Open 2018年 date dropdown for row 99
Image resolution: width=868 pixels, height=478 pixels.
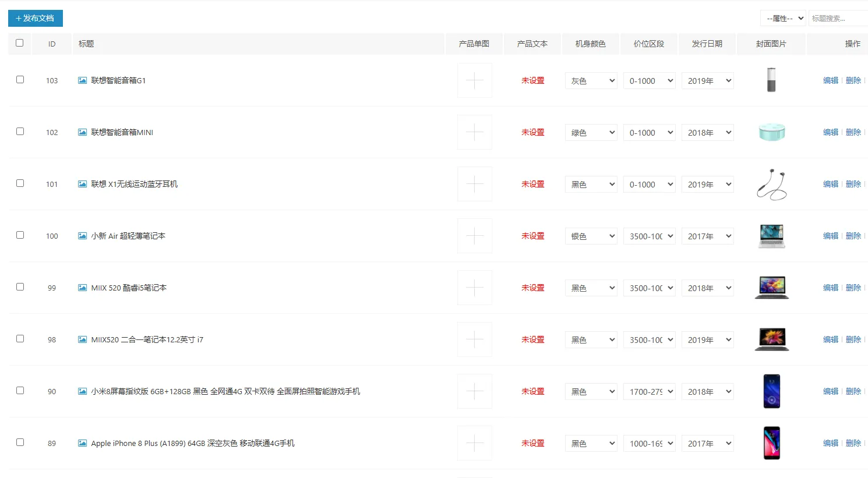pyautogui.click(x=707, y=288)
